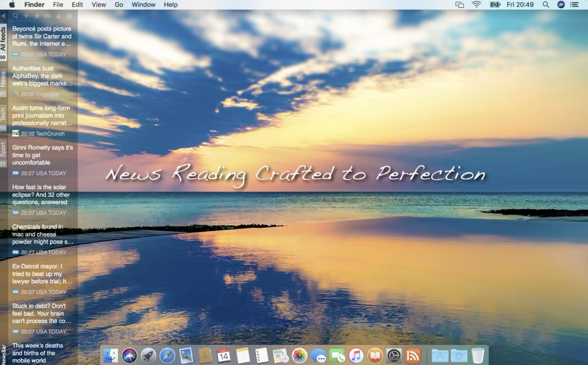Image resolution: width=588 pixels, height=365 pixels.
Task: Click the warning triangle icon in news bar
Action: (x=59, y=16)
